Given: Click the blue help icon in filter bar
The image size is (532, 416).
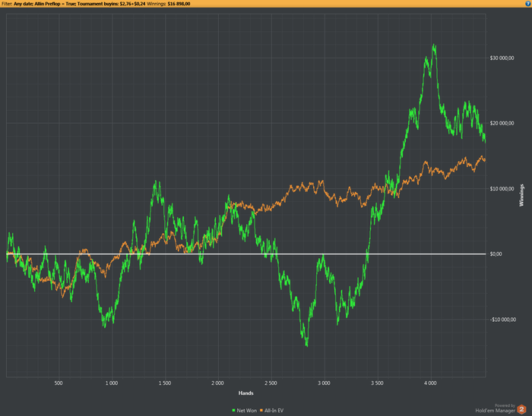Looking at the screenshot, I should point(528,4).
